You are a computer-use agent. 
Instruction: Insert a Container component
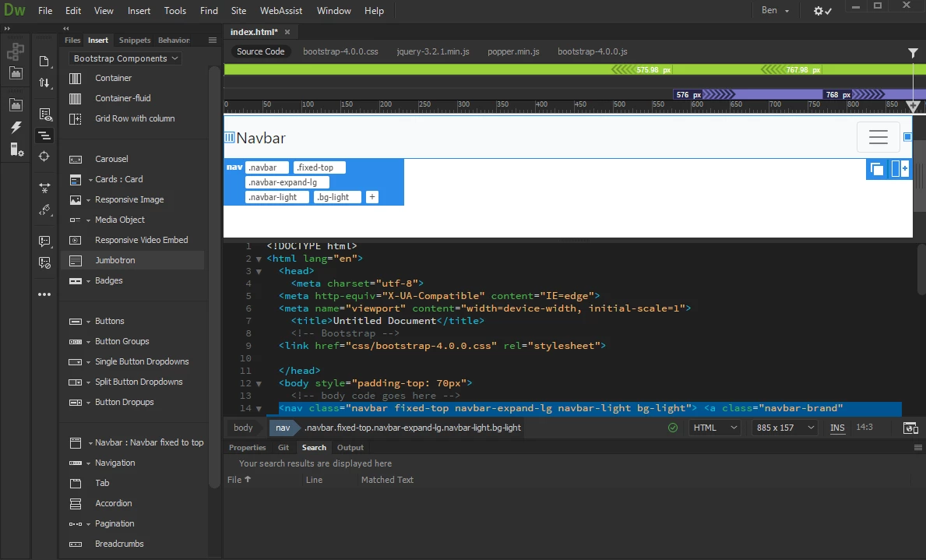[113, 78]
